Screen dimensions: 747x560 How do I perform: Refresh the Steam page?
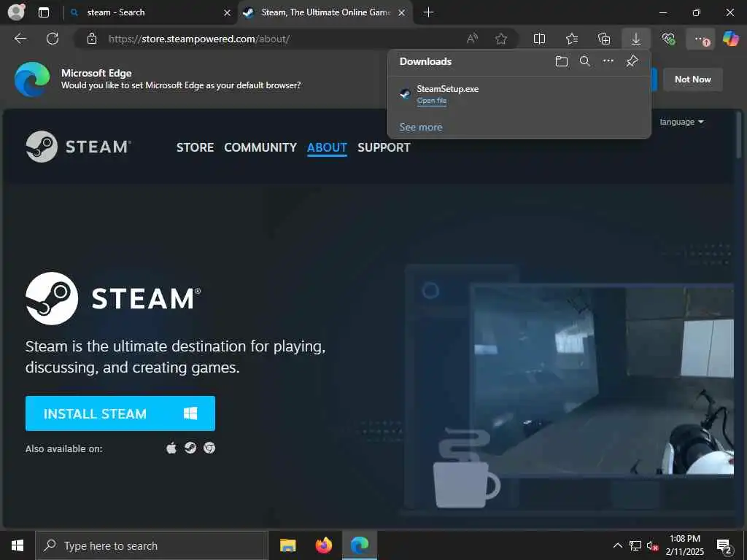click(x=53, y=39)
